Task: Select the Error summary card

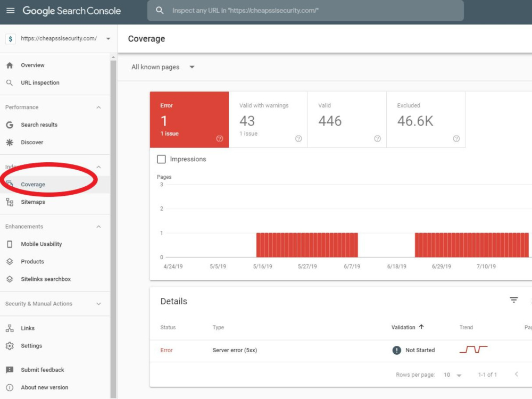Action: (x=189, y=119)
